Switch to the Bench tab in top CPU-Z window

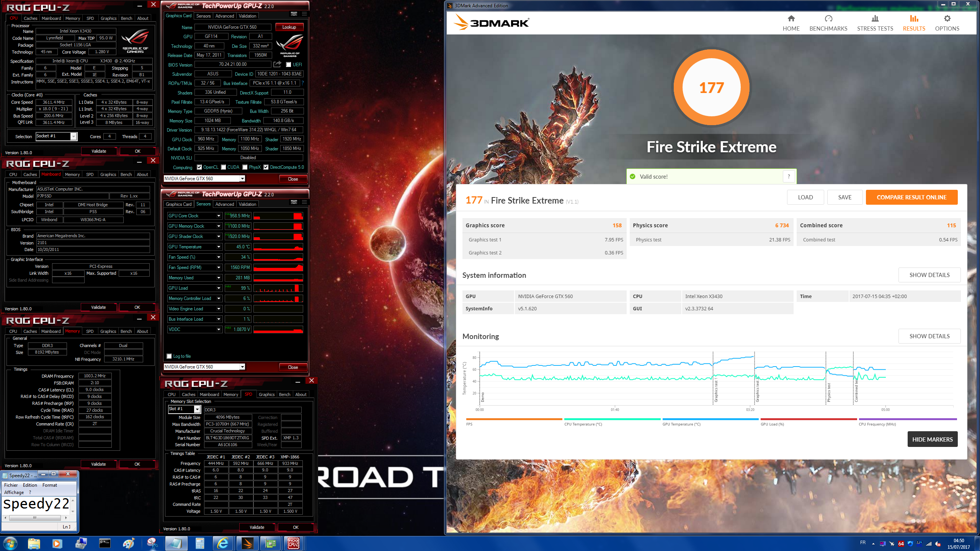pyautogui.click(x=126, y=18)
